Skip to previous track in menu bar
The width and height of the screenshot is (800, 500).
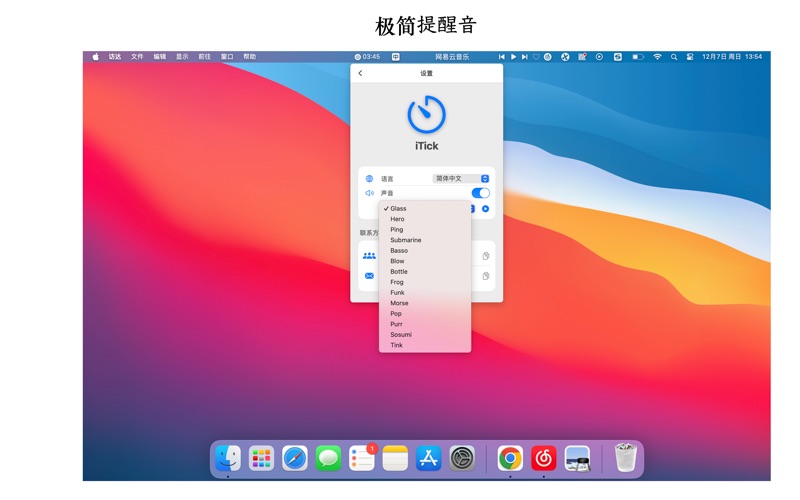pos(502,57)
